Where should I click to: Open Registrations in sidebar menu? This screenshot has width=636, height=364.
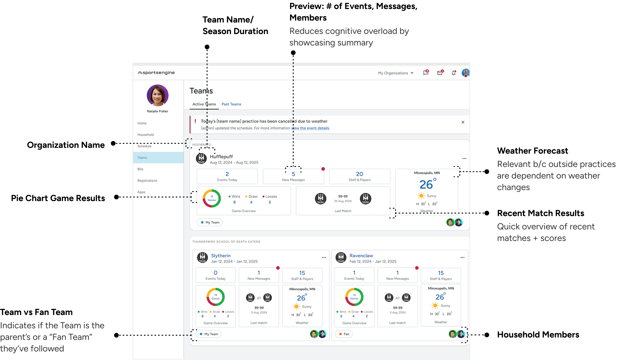point(147,180)
